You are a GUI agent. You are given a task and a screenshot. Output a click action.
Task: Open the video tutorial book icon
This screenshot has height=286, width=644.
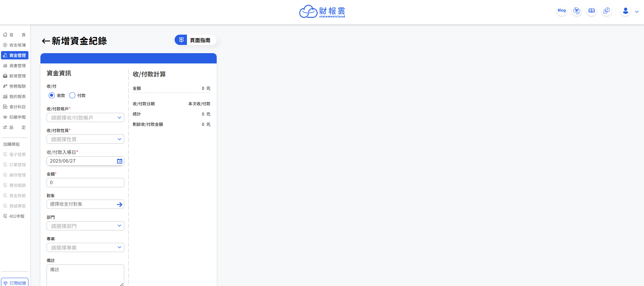pos(592,11)
